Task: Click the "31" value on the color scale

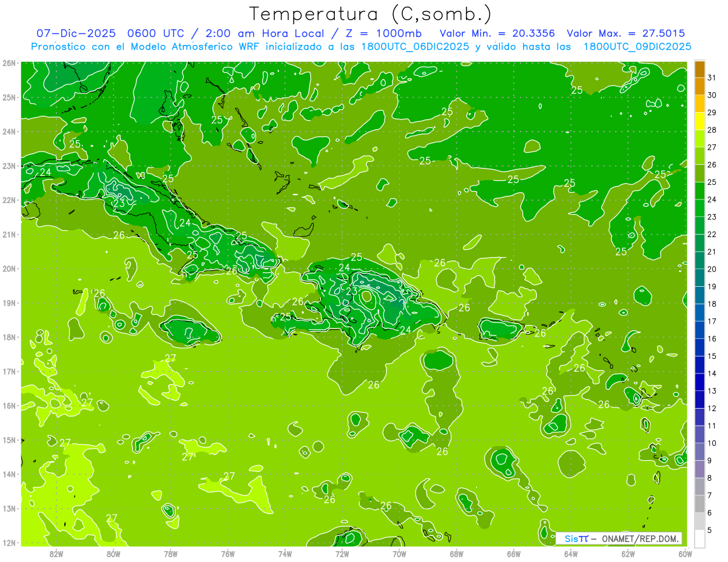Action: click(x=712, y=78)
